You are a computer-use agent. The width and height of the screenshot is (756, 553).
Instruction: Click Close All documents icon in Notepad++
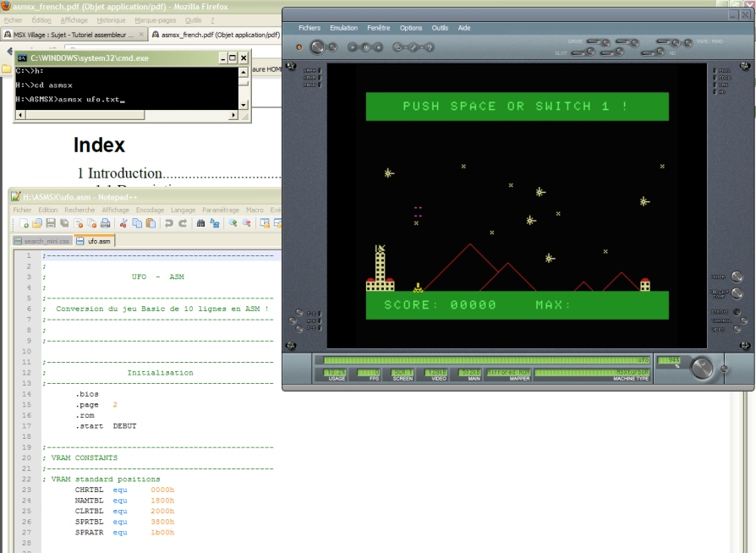click(91, 222)
